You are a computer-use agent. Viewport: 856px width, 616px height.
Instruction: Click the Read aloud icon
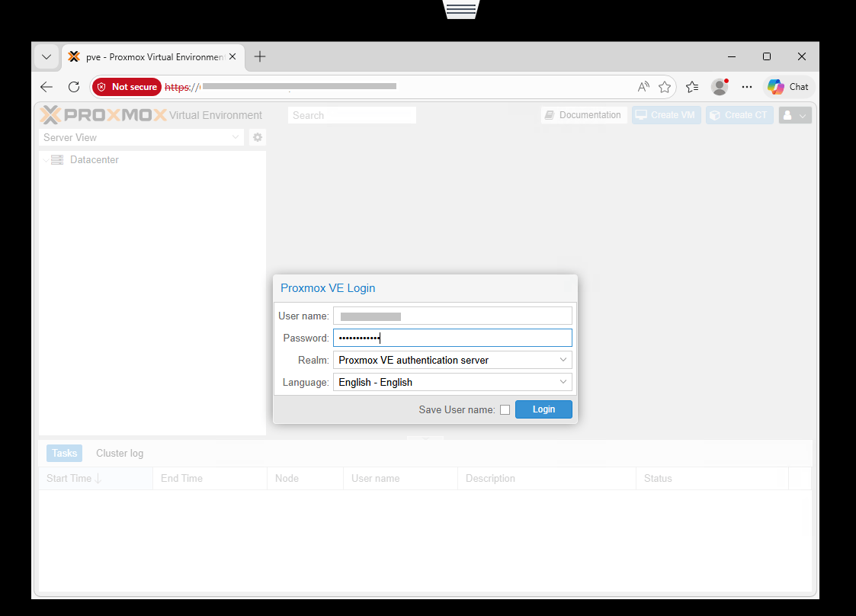tap(643, 87)
